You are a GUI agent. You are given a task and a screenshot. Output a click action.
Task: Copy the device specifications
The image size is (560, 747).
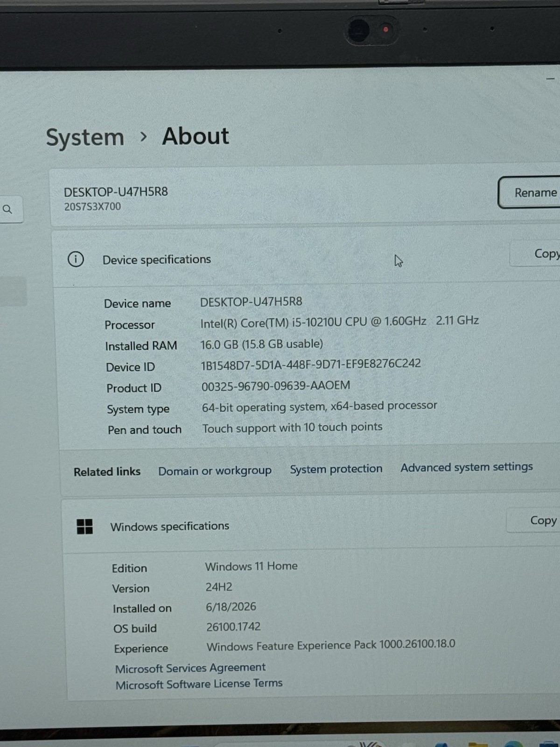535,254
